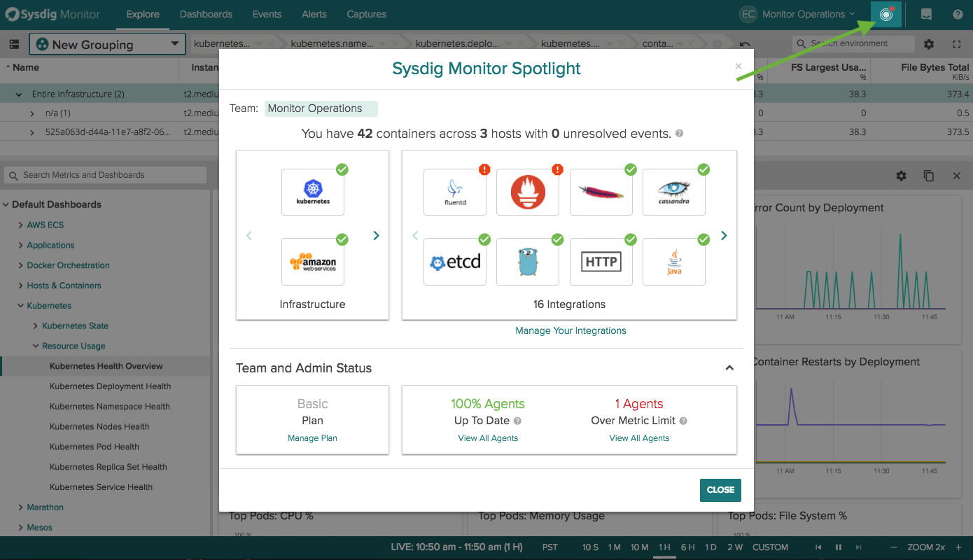Image resolution: width=973 pixels, height=560 pixels.
Task: View All Agents under Up To Date
Action: pyautogui.click(x=488, y=438)
